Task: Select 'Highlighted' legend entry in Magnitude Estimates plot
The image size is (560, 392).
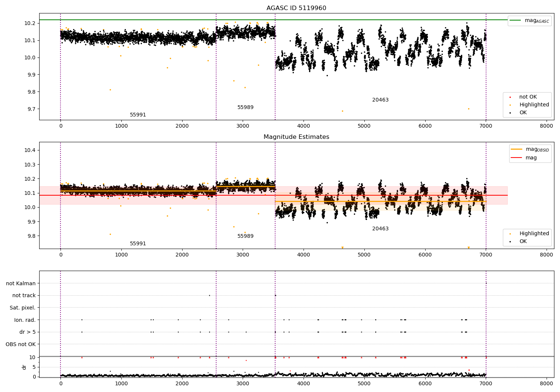Action: click(x=534, y=234)
